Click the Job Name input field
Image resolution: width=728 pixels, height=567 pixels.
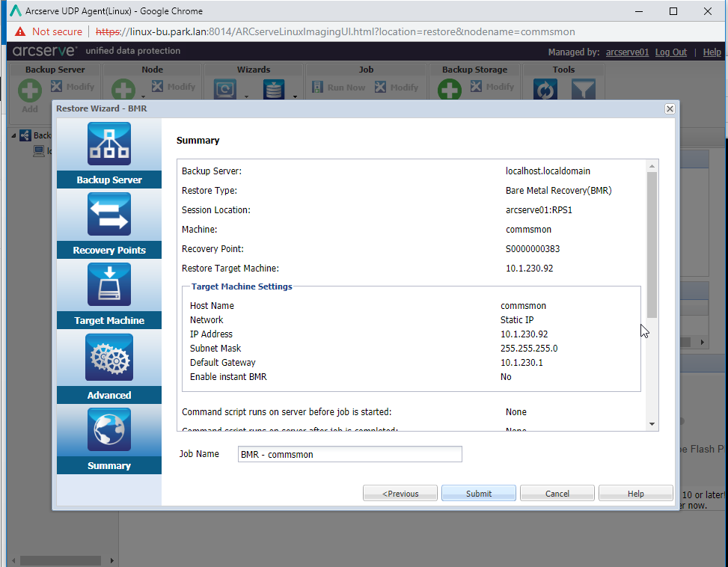tap(349, 454)
